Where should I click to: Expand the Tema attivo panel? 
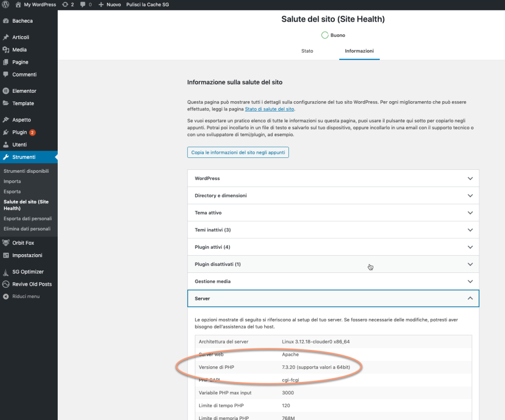point(333,213)
